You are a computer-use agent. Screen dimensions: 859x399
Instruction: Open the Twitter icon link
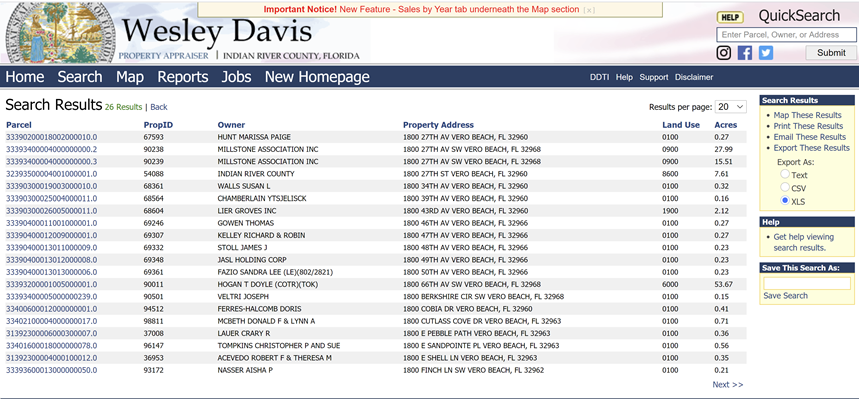(765, 53)
